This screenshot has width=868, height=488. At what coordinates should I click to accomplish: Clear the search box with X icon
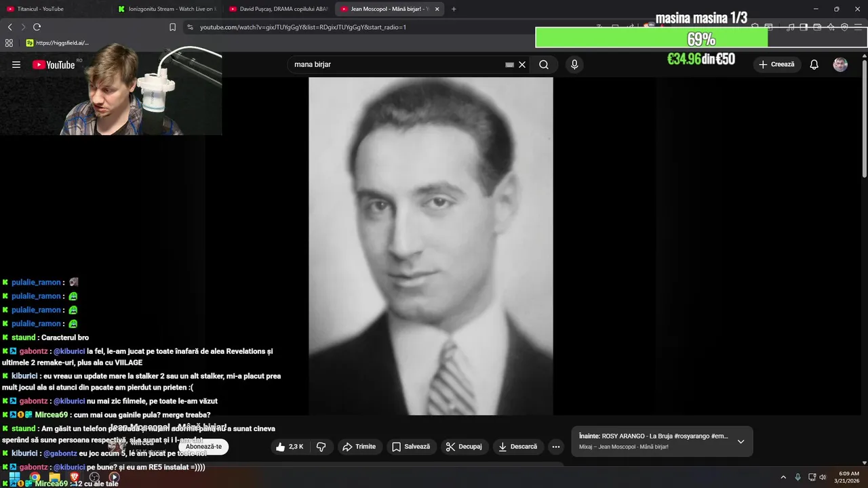coord(522,64)
